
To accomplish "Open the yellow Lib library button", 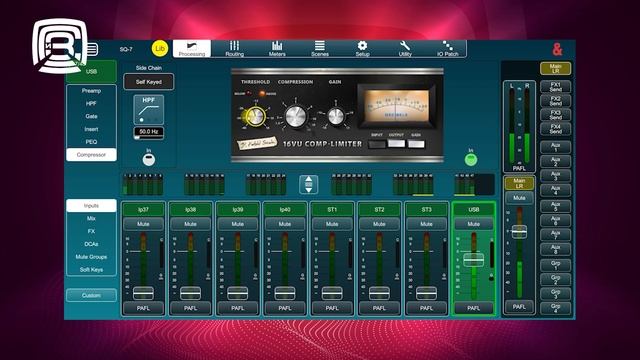I will (x=160, y=49).
